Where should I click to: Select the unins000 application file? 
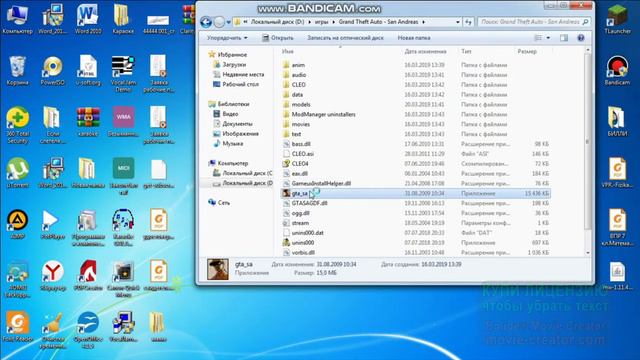[302, 243]
